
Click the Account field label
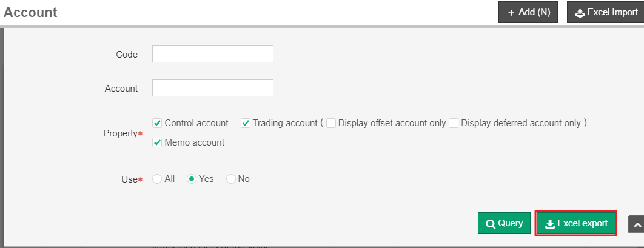(121, 89)
